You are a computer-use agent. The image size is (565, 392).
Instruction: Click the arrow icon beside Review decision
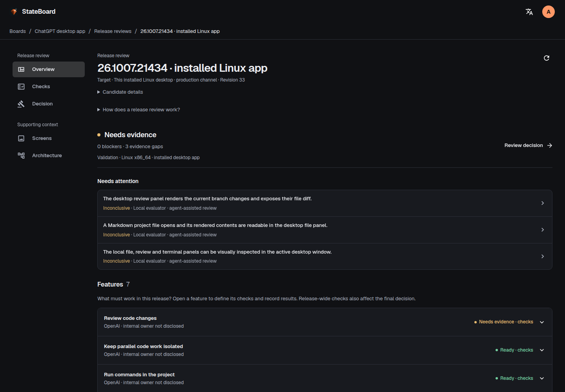pyautogui.click(x=550, y=145)
